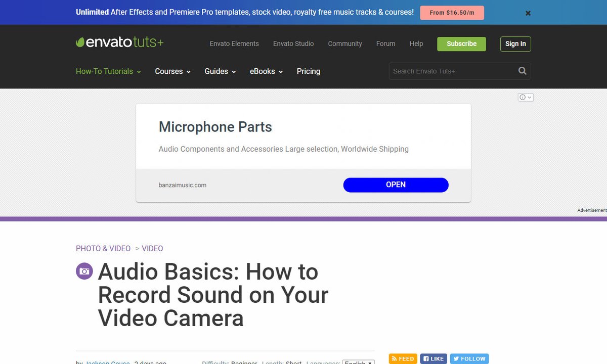Open the English languages selector

pos(358,362)
